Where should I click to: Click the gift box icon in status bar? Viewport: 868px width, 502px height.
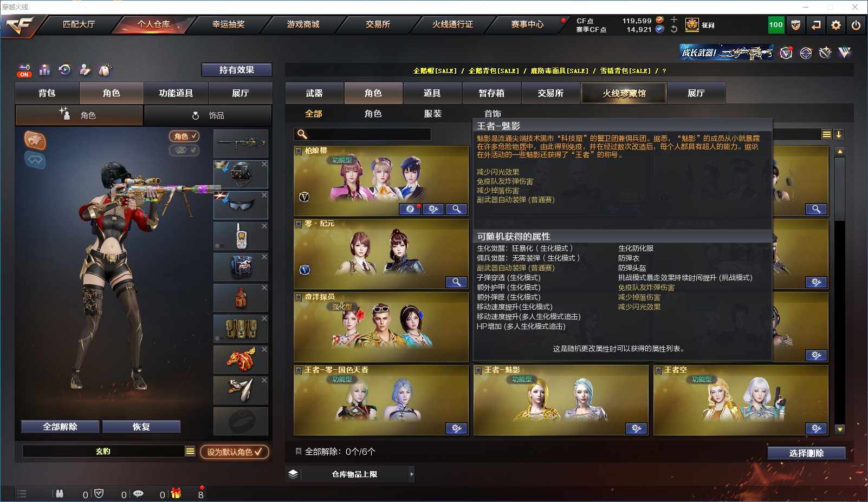[x=176, y=493]
